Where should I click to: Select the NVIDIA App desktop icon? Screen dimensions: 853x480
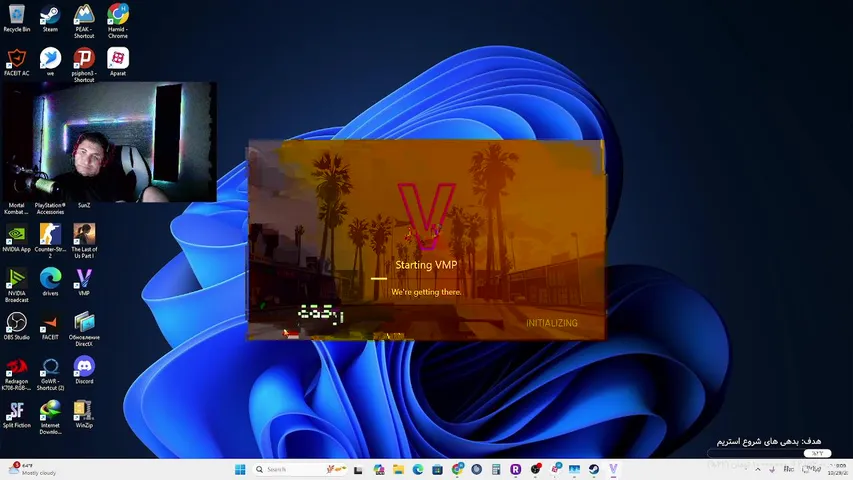(x=16, y=238)
